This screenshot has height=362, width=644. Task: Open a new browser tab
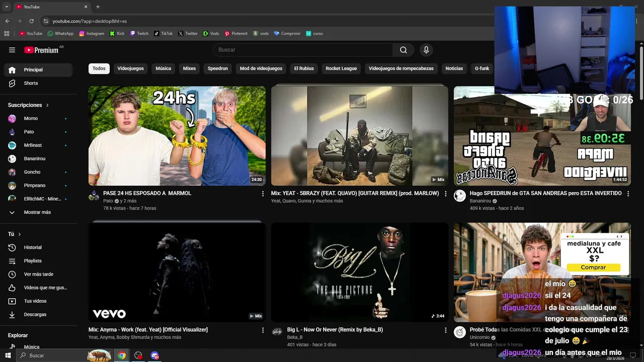coord(98,7)
